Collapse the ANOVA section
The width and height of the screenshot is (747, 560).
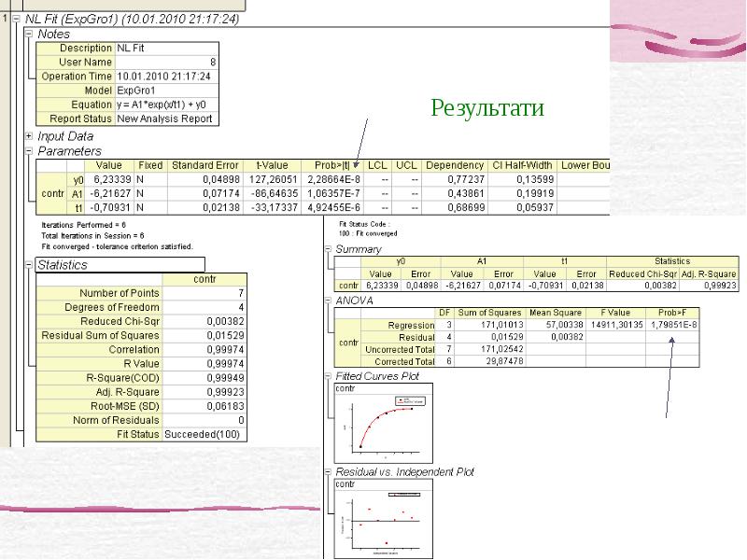[328, 301]
